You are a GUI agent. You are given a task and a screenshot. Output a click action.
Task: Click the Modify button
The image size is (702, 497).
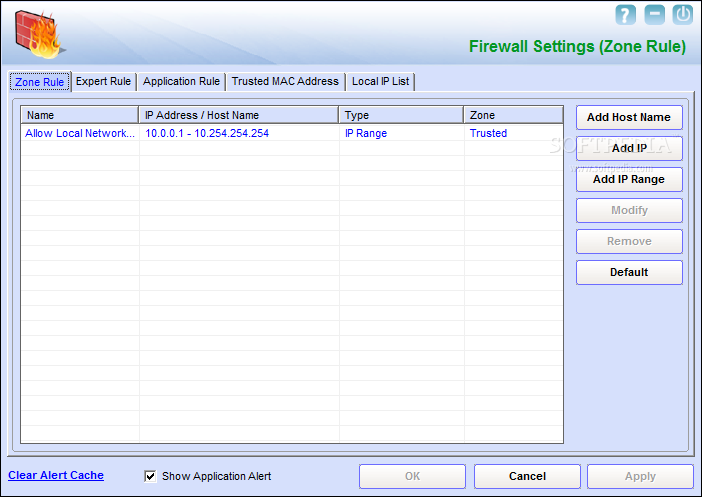pos(629,210)
